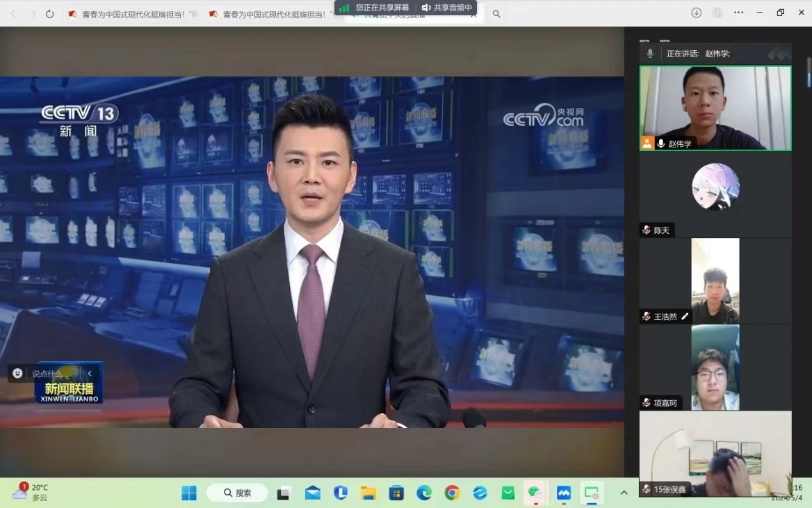Open WeChat from taskbar
812x508 pixels.
pyautogui.click(x=535, y=493)
